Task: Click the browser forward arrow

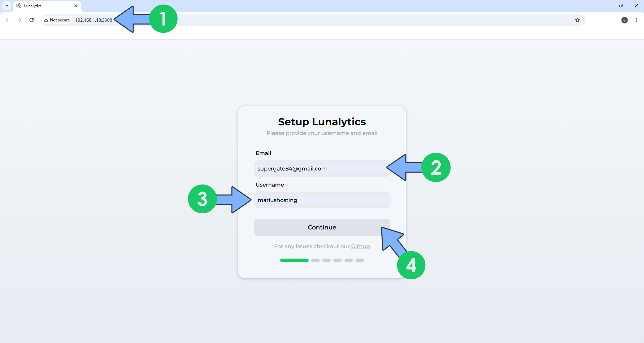Action: pyautogui.click(x=19, y=20)
